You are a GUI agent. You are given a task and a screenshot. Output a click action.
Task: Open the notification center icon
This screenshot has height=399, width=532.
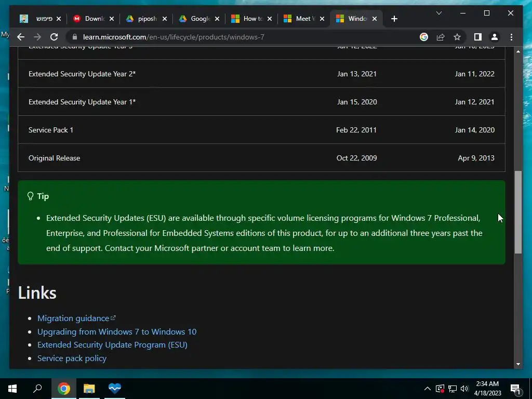click(516, 389)
